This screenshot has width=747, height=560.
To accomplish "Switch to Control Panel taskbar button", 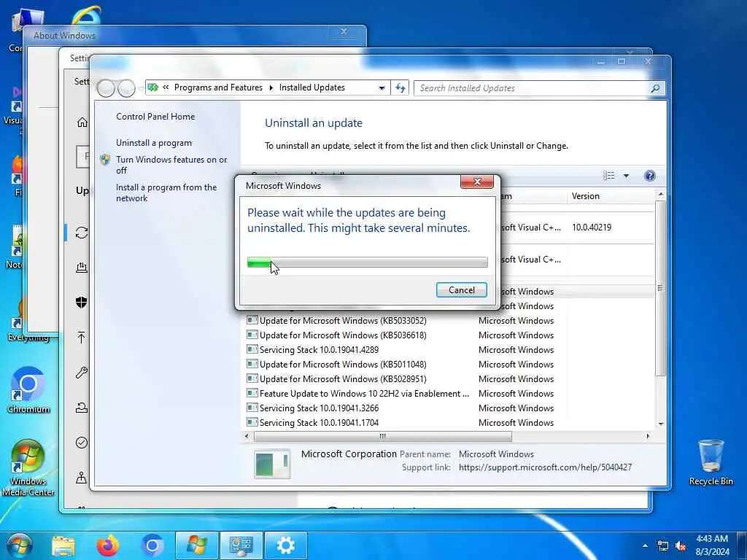I will tap(241, 545).
